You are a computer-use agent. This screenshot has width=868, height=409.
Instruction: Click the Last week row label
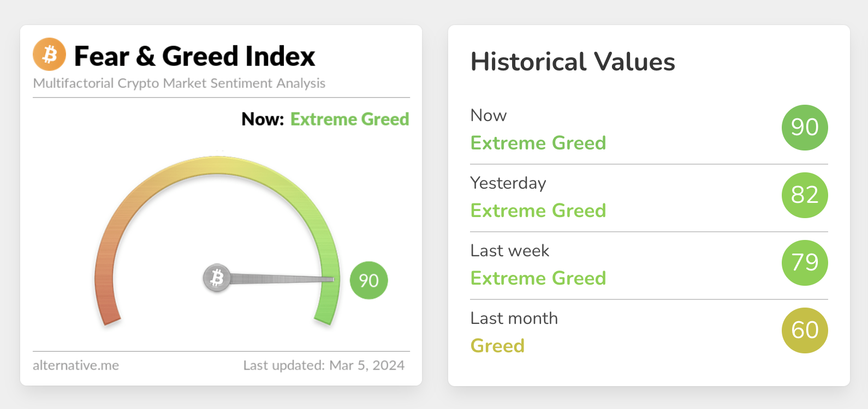click(509, 251)
